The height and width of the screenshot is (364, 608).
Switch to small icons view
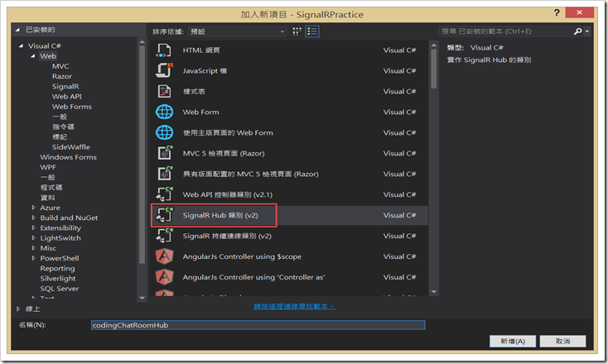[x=297, y=31]
